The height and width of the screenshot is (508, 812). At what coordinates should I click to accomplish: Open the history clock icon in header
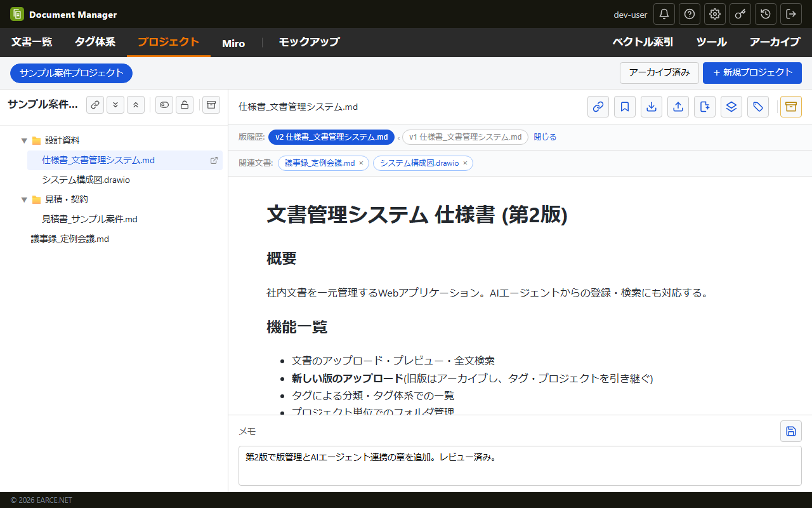pos(766,14)
